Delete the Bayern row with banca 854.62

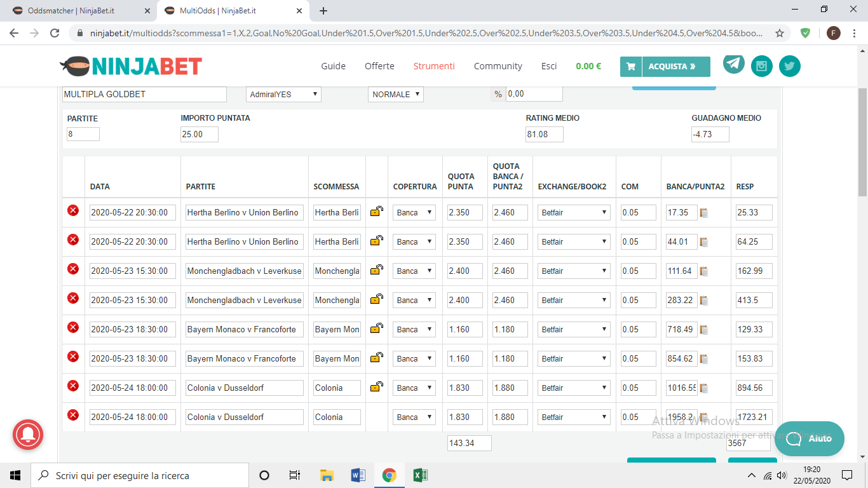click(73, 356)
